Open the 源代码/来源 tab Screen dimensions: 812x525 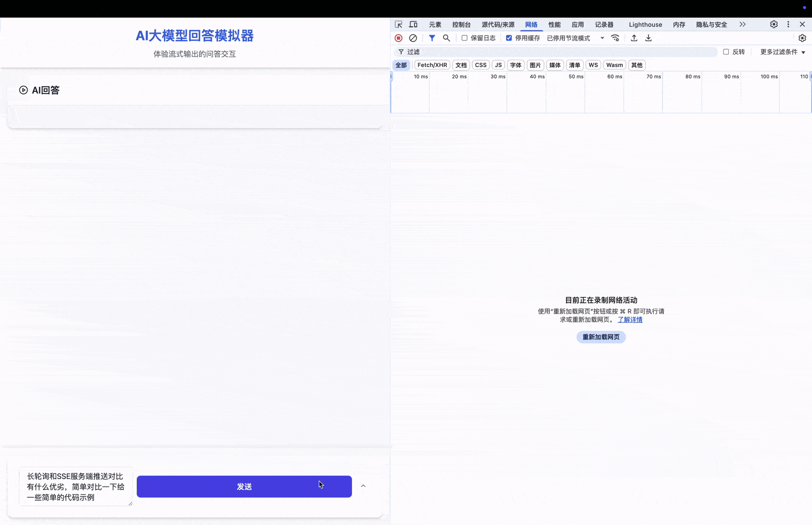tap(498, 24)
